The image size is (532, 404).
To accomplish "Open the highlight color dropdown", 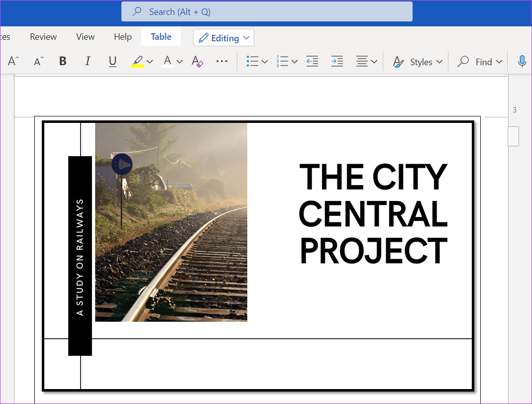I will pyautogui.click(x=149, y=61).
